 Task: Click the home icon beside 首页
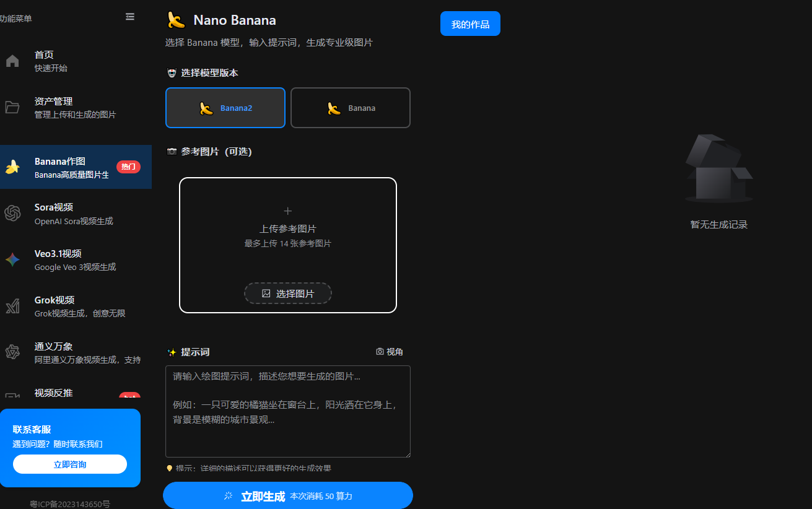point(12,61)
